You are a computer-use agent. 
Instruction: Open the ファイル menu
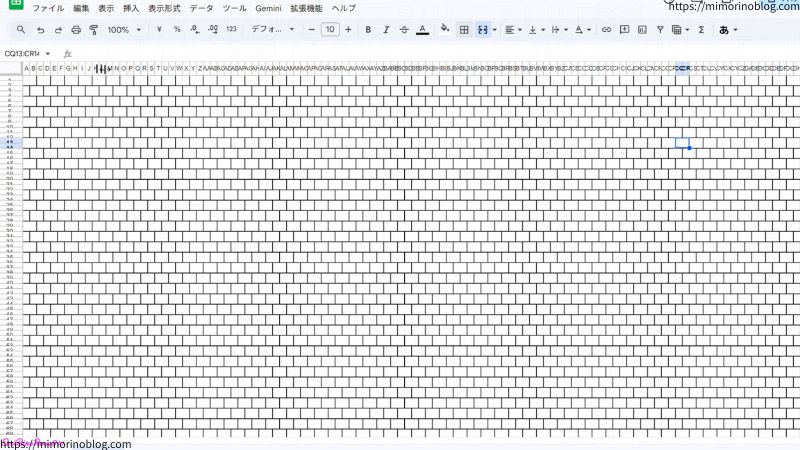48,8
